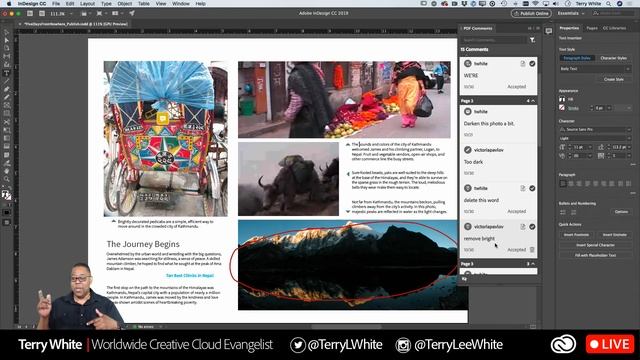Click the fill and stroke swatch in toolbar
The width and height of the screenshot is (640, 360).
pyautogui.click(x=7, y=195)
